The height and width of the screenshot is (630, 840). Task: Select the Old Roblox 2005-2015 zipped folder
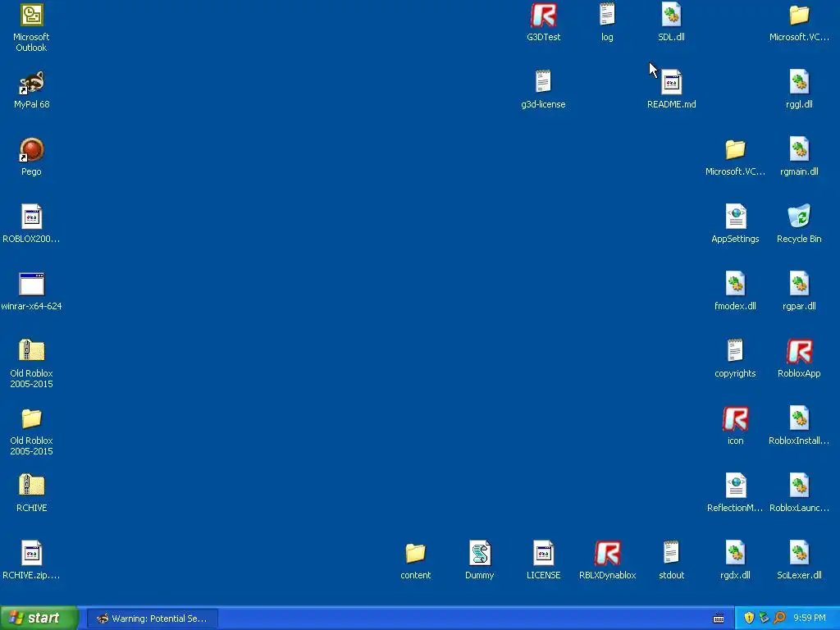pos(32,351)
